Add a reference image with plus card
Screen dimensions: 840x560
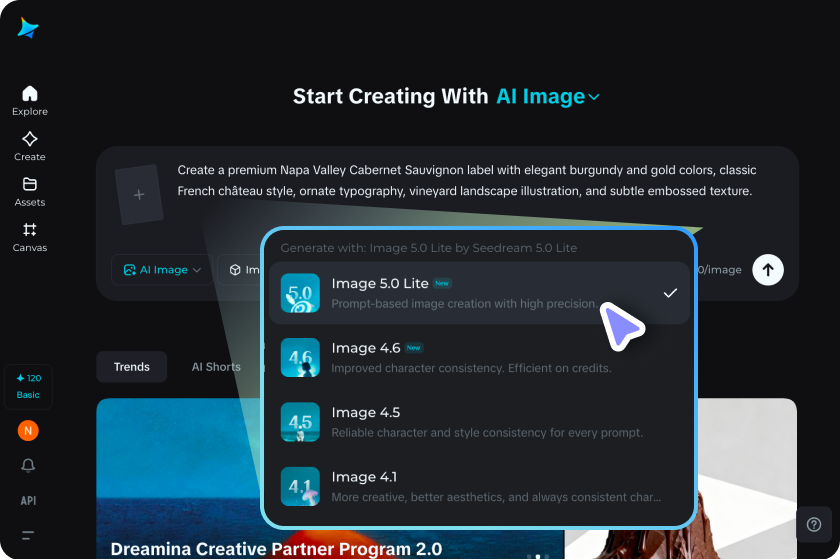139,195
